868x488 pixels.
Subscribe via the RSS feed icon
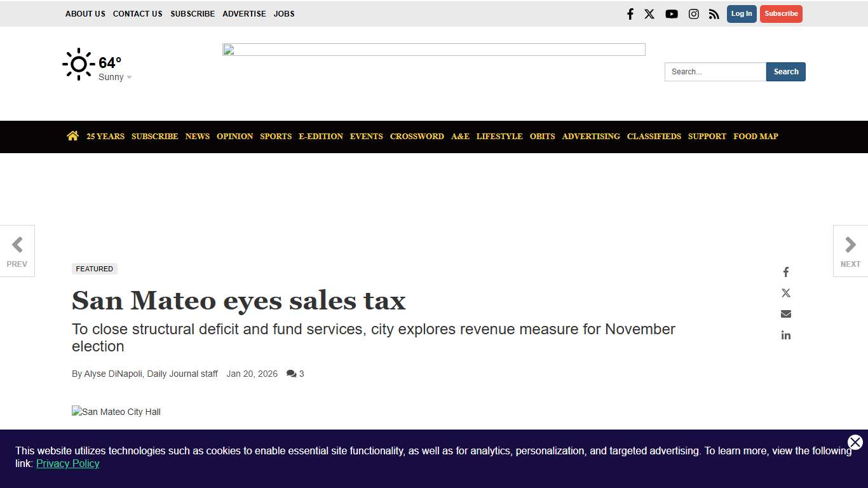click(714, 13)
